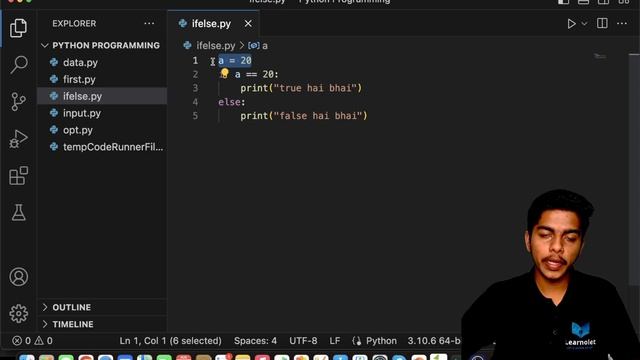The height and width of the screenshot is (360, 640).
Task: Split the editor right
Action: pos(602,23)
